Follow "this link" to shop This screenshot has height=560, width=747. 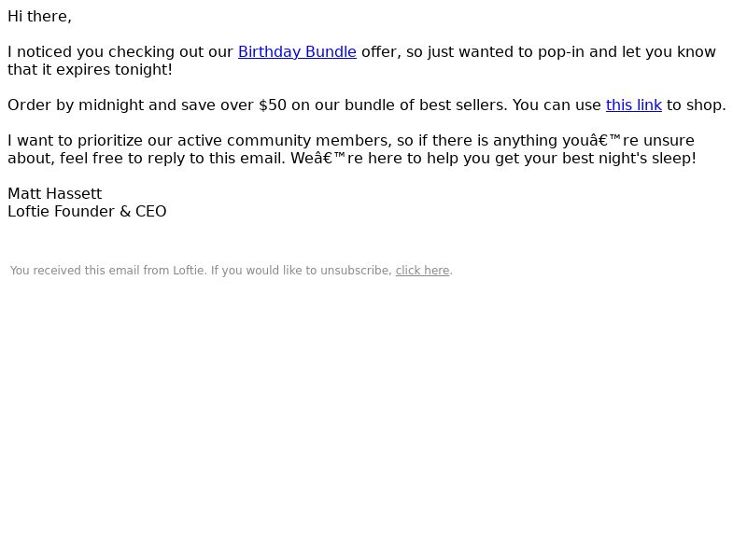(x=634, y=105)
